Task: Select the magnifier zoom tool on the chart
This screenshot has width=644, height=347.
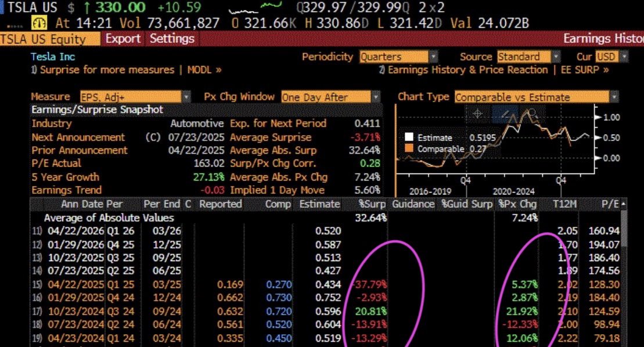Action: pos(533,113)
